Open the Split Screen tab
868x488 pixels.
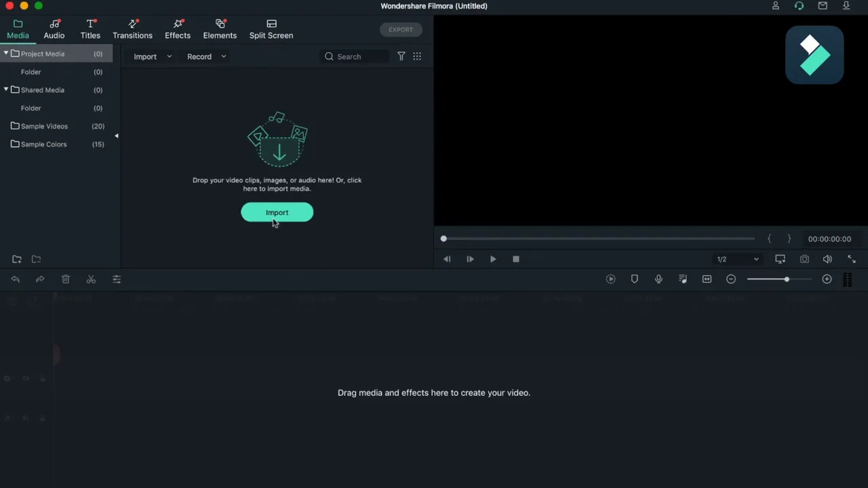[x=271, y=30]
